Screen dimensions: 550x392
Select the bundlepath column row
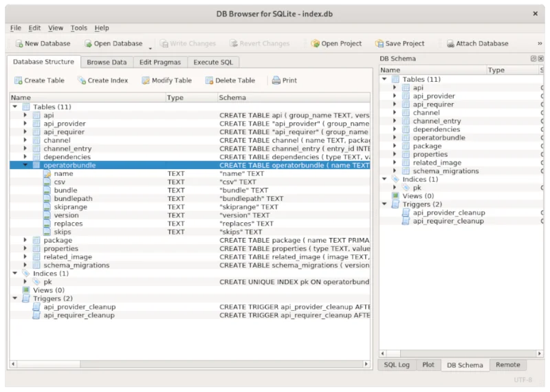(x=190, y=199)
